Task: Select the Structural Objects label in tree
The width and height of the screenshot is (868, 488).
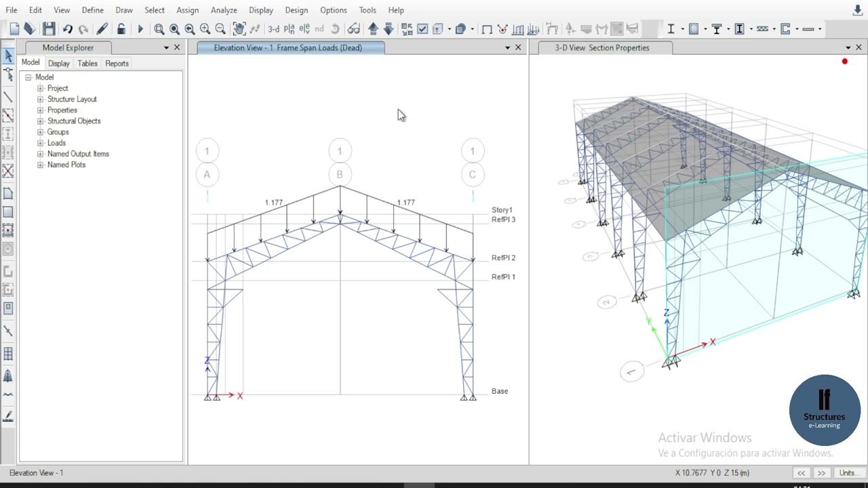Action: click(x=74, y=121)
